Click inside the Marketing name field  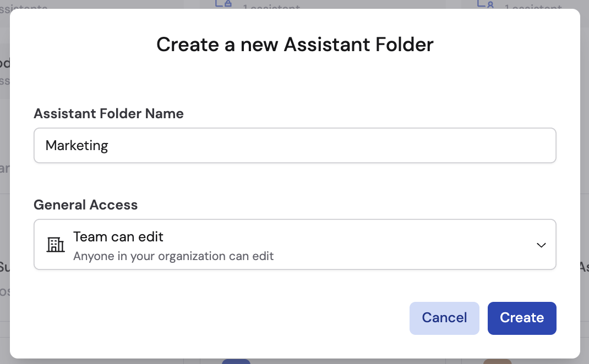pyautogui.click(x=294, y=145)
